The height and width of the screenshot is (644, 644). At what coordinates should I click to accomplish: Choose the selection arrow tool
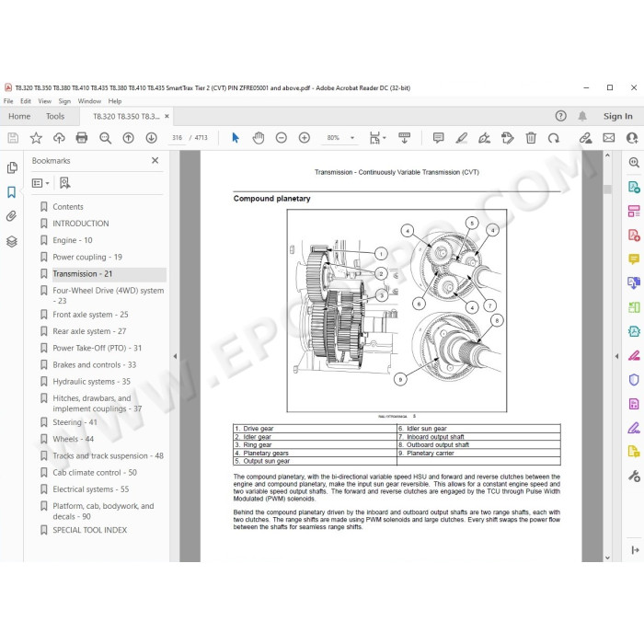pos(236,138)
